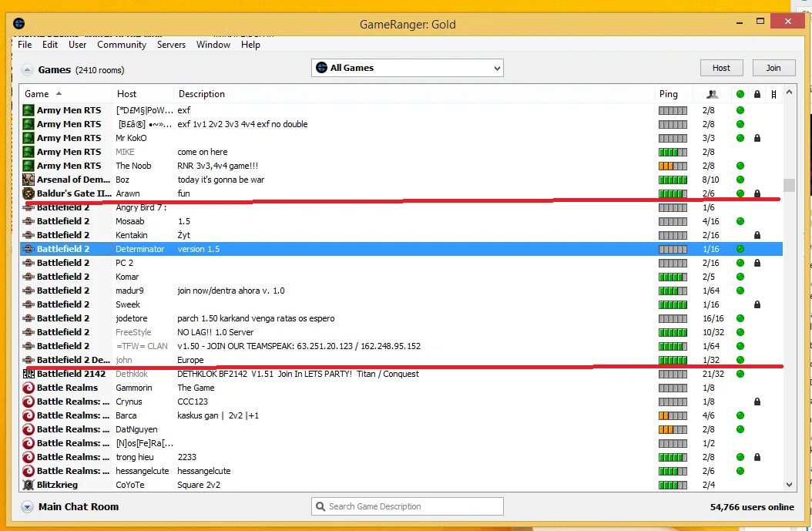Select the Battle Realms room by Gammorin

(401, 388)
